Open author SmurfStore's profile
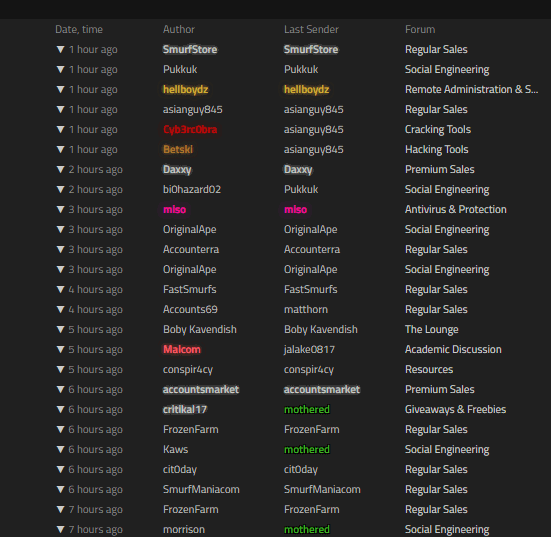Screen dimensions: 551x537 (x=190, y=50)
